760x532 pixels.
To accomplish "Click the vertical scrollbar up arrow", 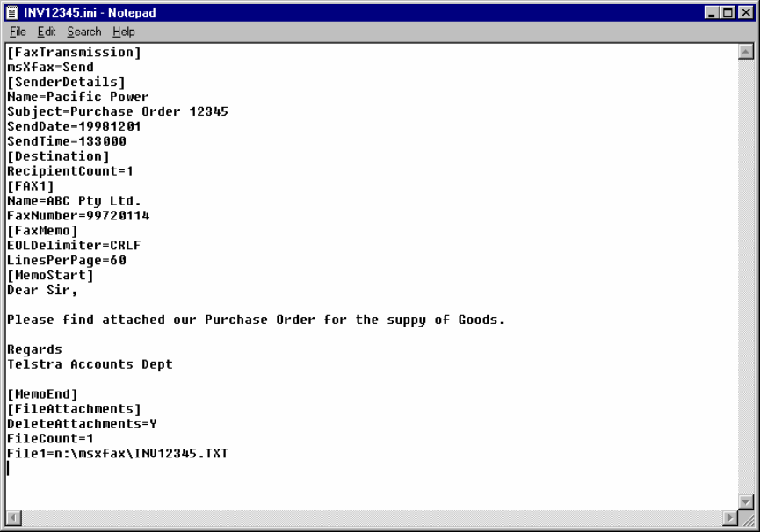I will tap(745, 52).
